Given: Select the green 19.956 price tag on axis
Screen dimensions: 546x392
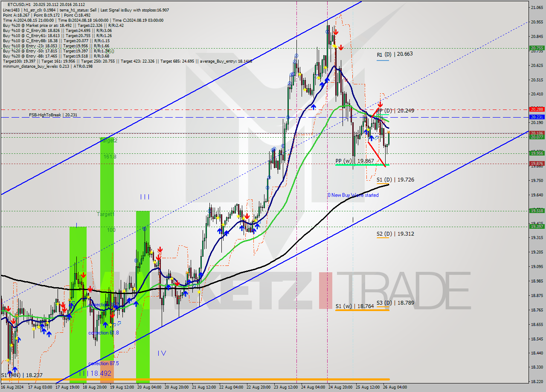Looking at the screenshot, I should coord(537,153).
